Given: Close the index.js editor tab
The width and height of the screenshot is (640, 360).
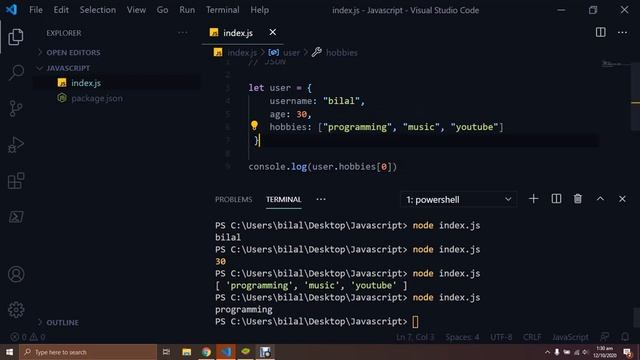Looking at the screenshot, I should click(x=272, y=32).
